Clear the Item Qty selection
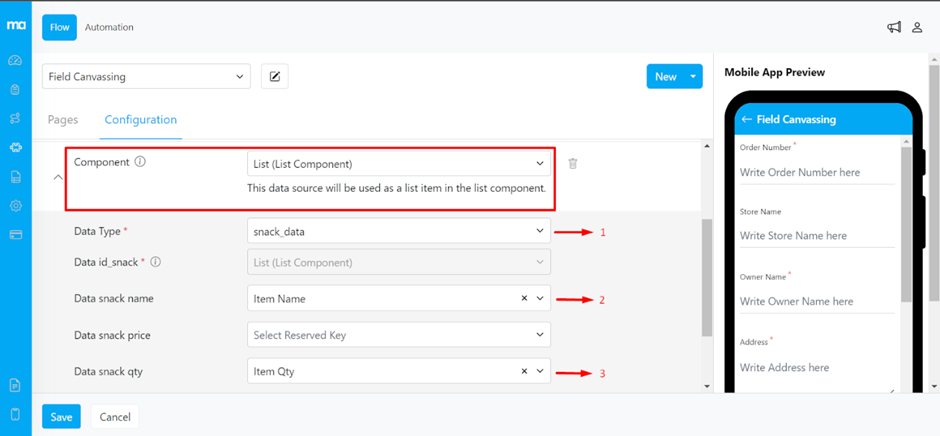 click(x=524, y=371)
